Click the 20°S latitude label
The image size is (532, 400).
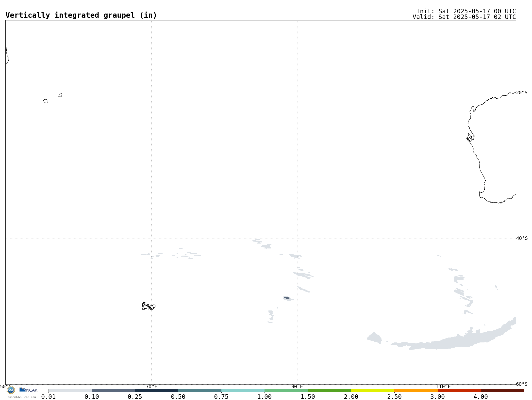[x=522, y=93]
